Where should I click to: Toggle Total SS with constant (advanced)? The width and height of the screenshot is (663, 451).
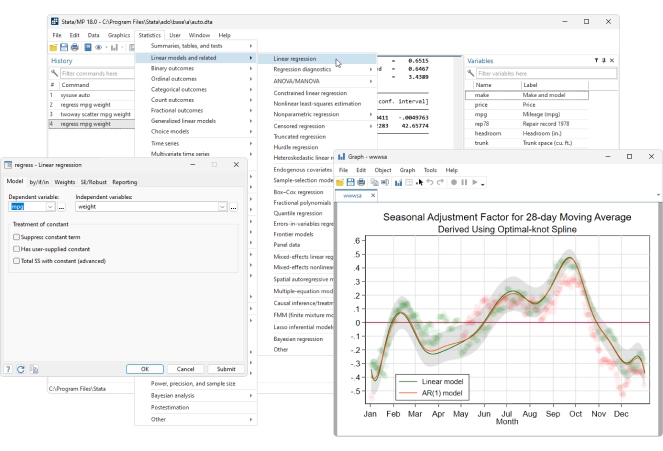[17, 260]
